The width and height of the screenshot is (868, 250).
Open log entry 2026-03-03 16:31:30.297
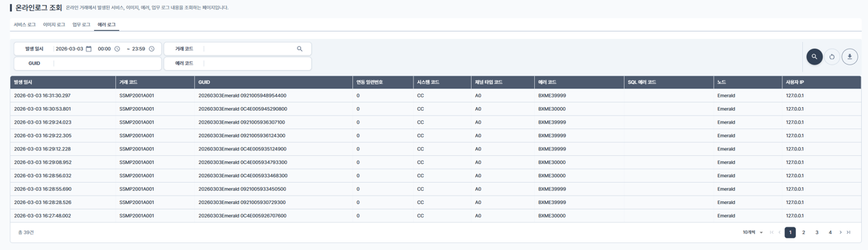(42, 95)
